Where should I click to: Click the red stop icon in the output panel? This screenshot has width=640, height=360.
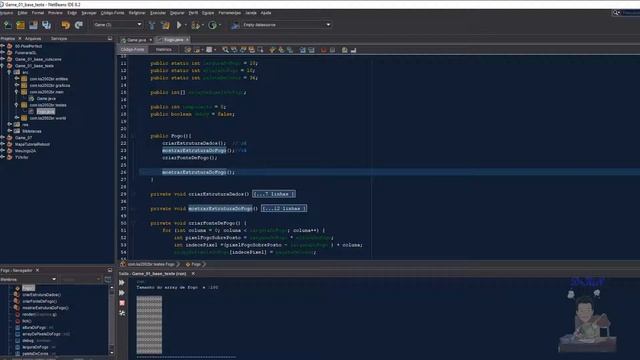122,303
